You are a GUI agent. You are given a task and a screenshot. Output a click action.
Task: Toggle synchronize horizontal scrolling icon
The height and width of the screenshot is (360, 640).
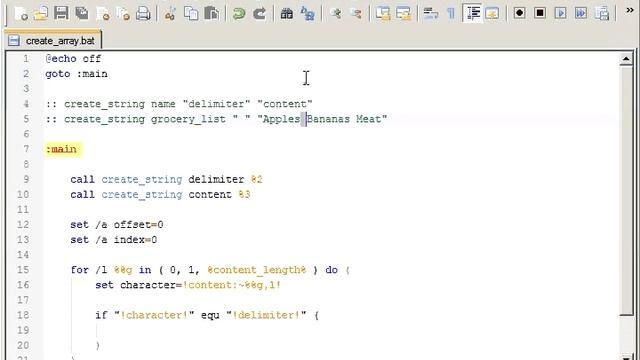403,13
